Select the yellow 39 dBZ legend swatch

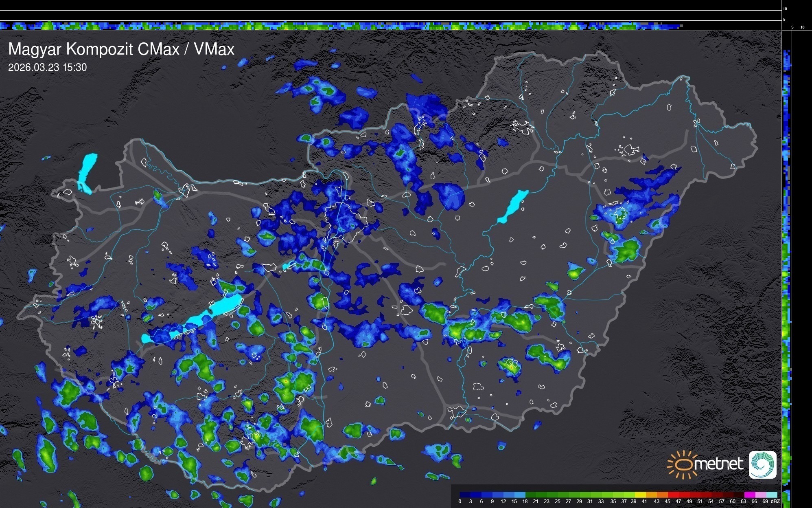640,495
